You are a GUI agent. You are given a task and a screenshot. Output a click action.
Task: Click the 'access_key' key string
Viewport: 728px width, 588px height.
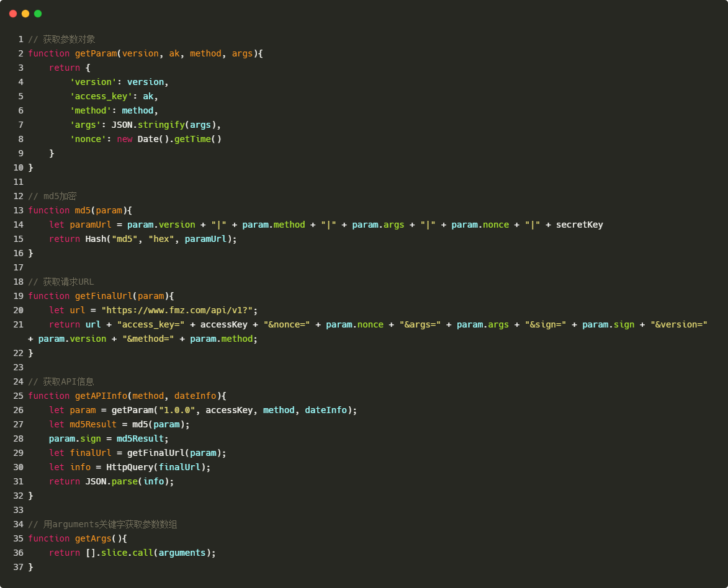pyautogui.click(x=101, y=97)
